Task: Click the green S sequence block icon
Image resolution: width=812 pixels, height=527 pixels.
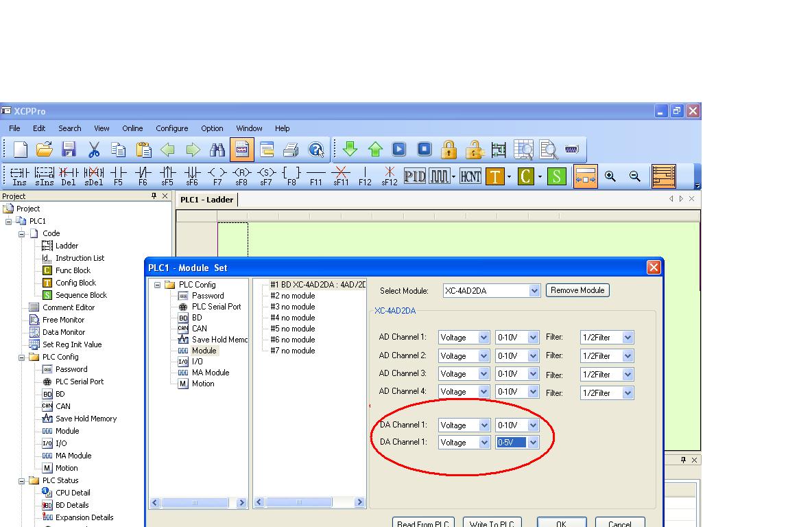Action: 557,176
